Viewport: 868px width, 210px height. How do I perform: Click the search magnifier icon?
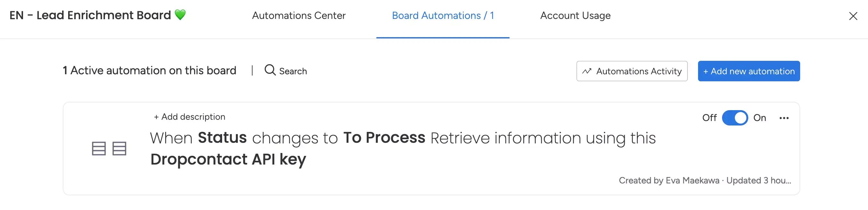click(270, 70)
